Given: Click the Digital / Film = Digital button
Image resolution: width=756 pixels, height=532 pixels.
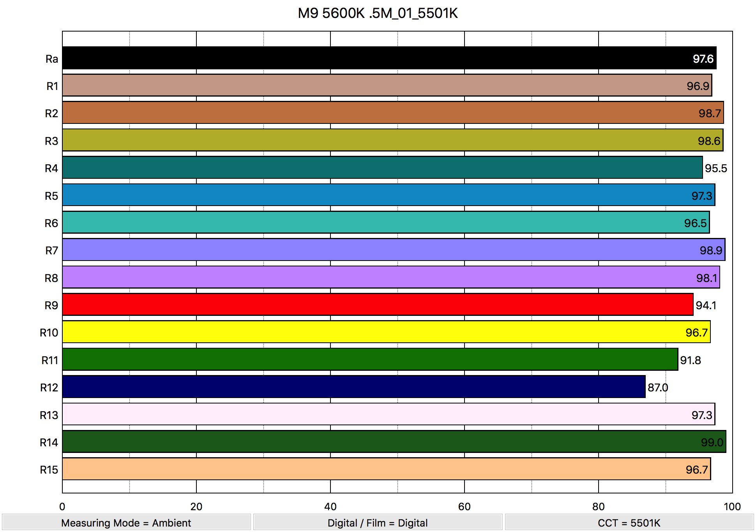Looking at the screenshot, I should click(x=378, y=523).
